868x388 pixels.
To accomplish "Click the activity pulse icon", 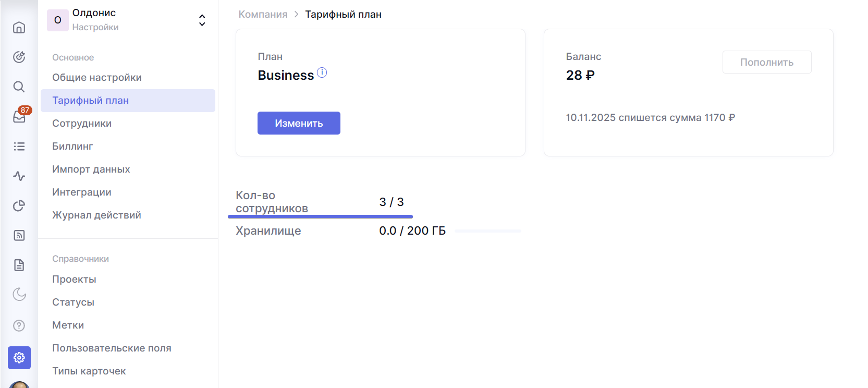I will coord(19,176).
